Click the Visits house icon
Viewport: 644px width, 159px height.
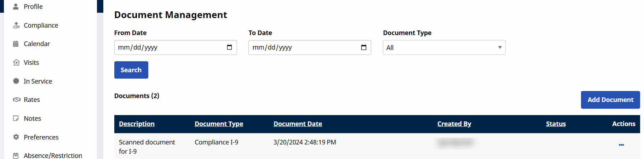coord(16,63)
